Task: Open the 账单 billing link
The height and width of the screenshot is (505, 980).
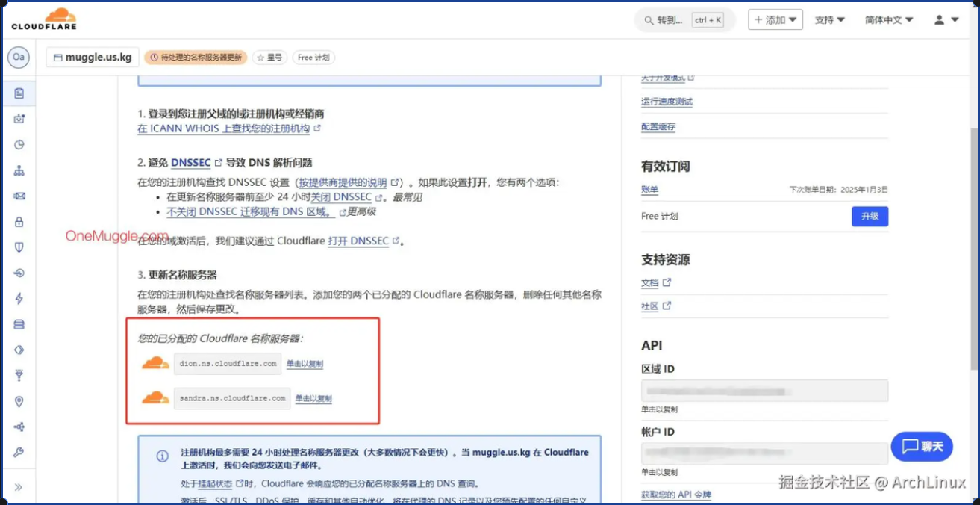Action: (x=649, y=190)
